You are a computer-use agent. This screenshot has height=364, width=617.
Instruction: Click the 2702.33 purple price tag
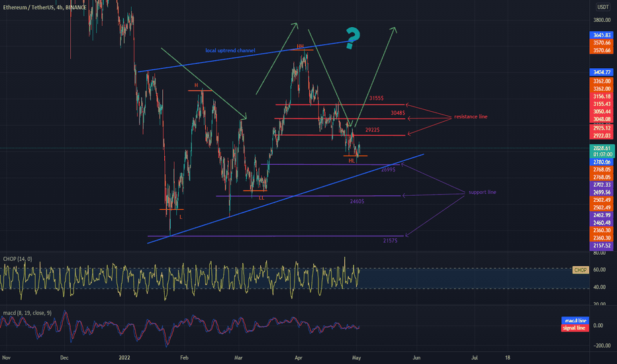pyautogui.click(x=602, y=185)
